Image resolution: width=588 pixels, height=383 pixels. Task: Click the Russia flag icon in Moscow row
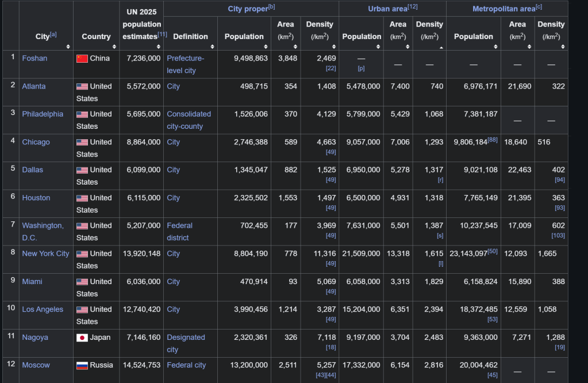click(82, 366)
